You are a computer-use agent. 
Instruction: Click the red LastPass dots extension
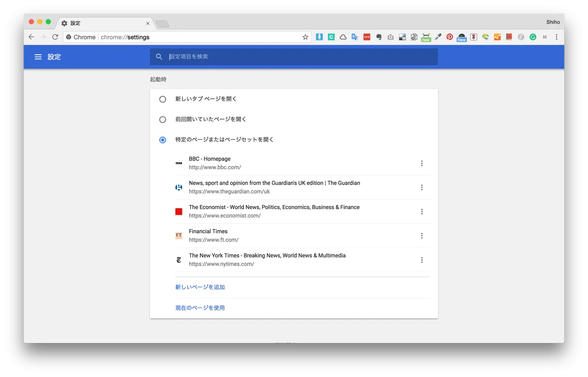367,37
